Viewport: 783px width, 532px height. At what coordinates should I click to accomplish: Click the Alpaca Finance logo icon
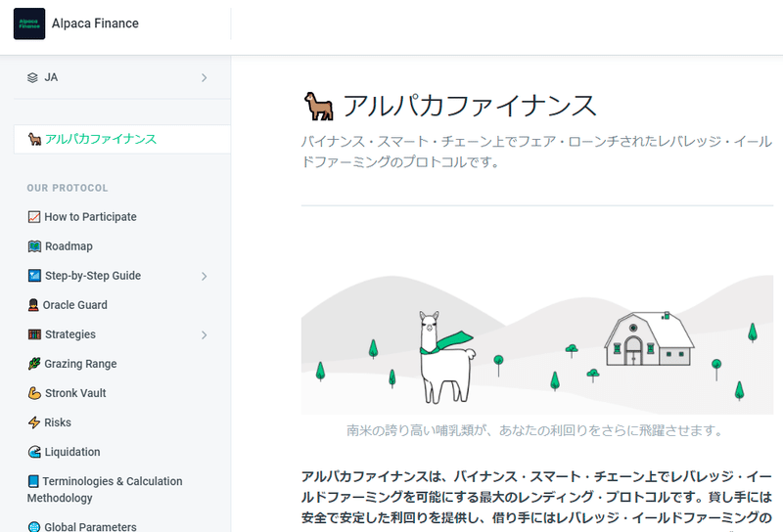29,23
